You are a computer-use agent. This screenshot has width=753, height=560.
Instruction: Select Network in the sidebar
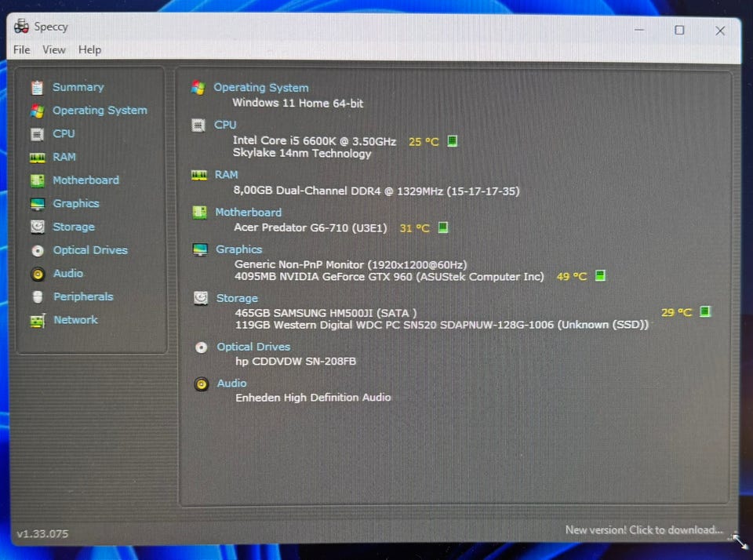(x=75, y=320)
